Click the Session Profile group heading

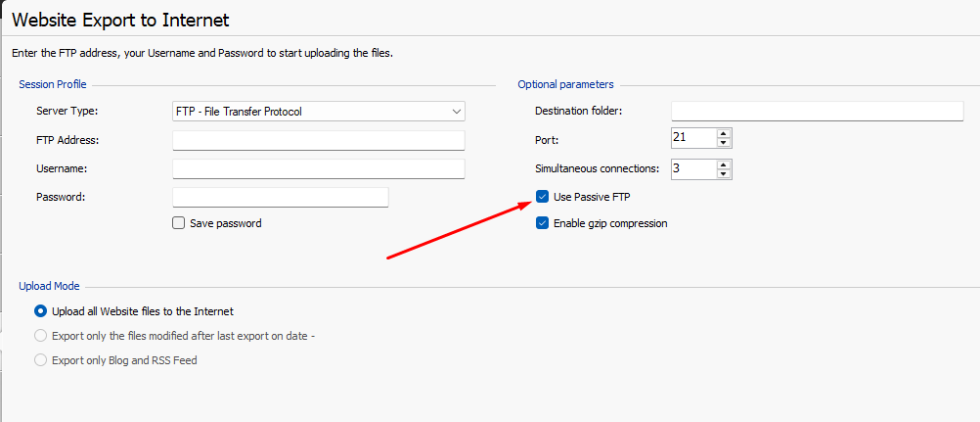pos(52,85)
